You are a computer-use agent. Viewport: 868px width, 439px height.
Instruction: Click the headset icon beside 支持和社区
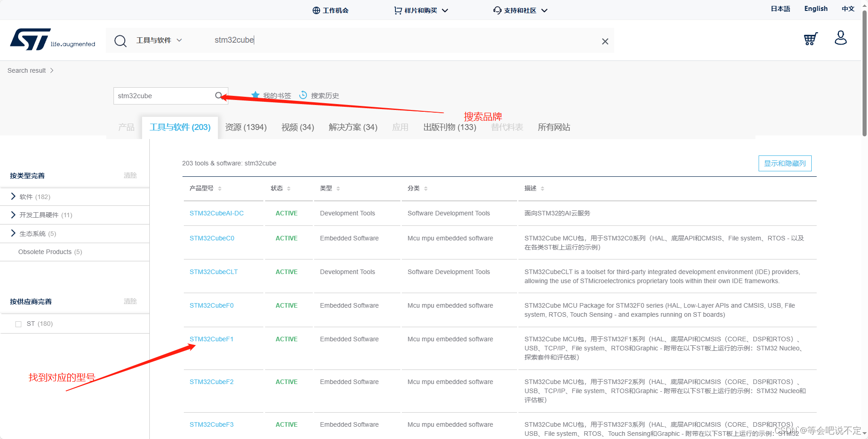(x=498, y=10)
